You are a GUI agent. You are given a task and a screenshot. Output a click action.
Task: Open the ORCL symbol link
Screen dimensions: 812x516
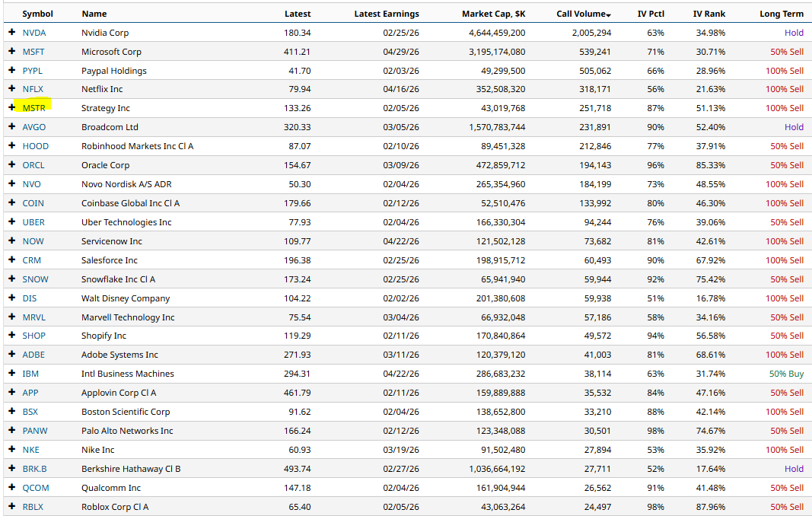[33, 165]
